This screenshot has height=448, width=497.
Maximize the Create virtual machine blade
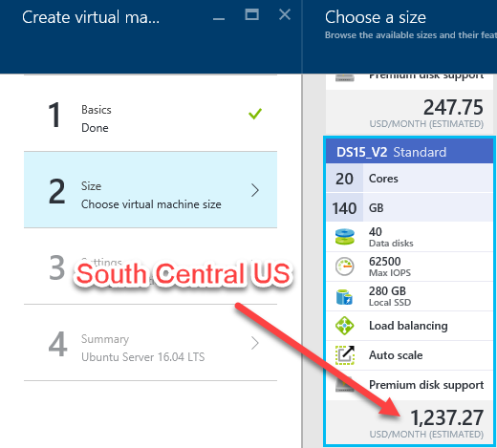click(x=251, y=14)
